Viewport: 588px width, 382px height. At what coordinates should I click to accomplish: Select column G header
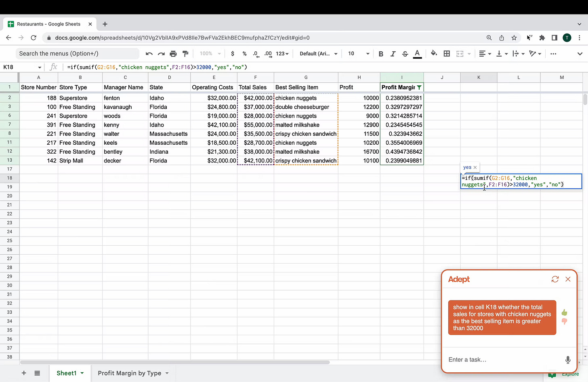306,77
